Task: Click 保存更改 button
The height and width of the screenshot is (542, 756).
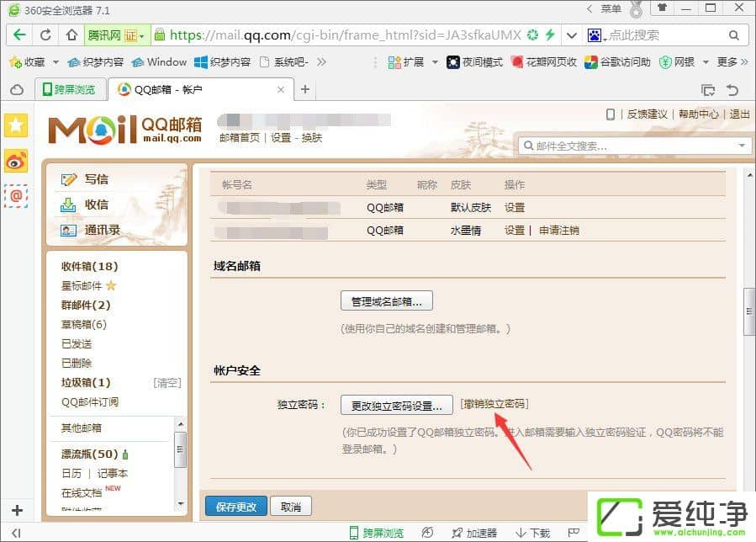Action: coord(236,507)
